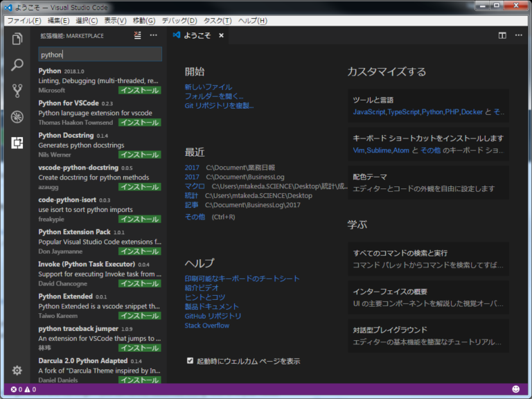The width and height of the screenshot is (532, 399).
Task: Open the タスク(T) menu
Action: click(x=218, y=21)
